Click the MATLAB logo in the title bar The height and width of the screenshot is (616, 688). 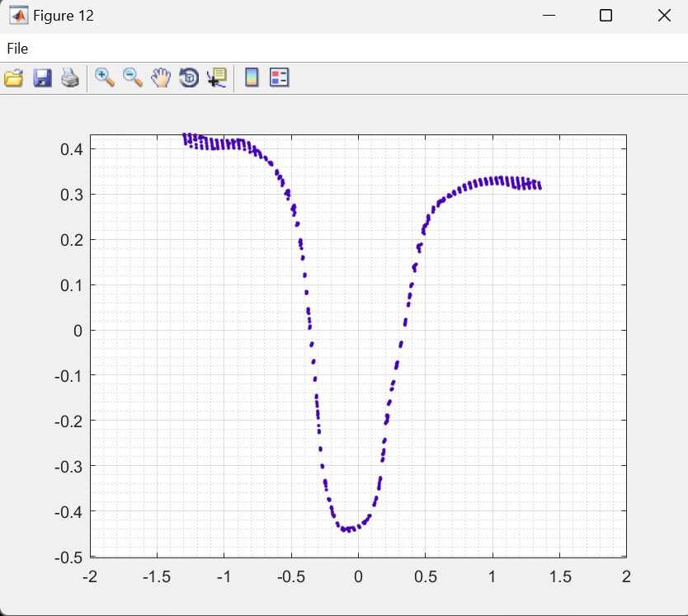click(17, 16)
